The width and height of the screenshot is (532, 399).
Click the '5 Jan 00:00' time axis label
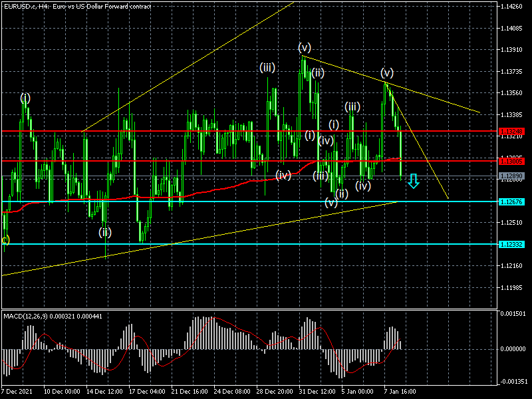(x=358, y=391)
